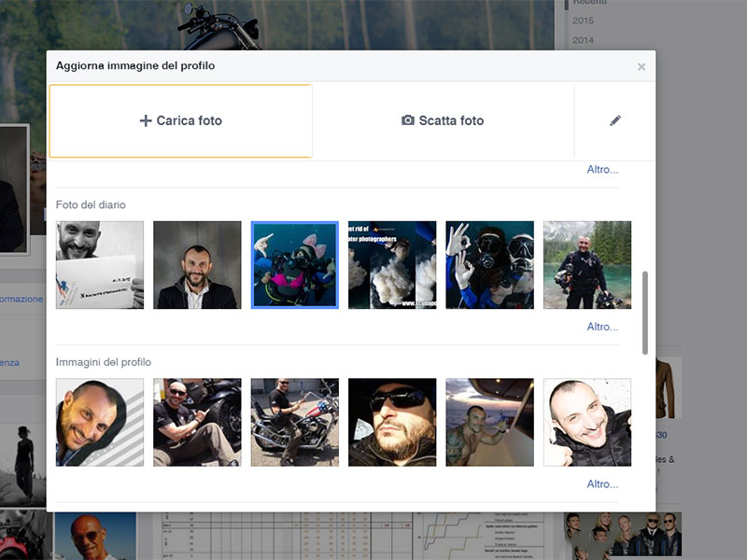Jump to 2015 in timeline sidebar
Image resolution: width=747 pixels, height=560 pixels.
click(x=583, y=21)
